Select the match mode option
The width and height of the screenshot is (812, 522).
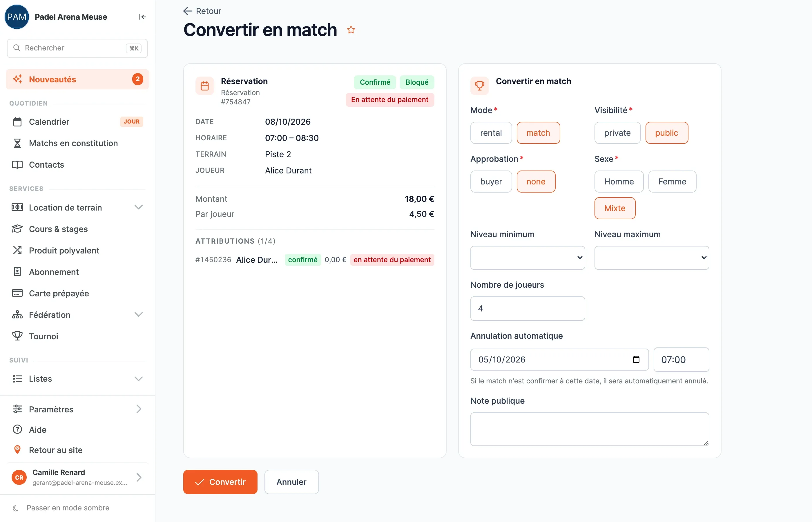(538, 133)
